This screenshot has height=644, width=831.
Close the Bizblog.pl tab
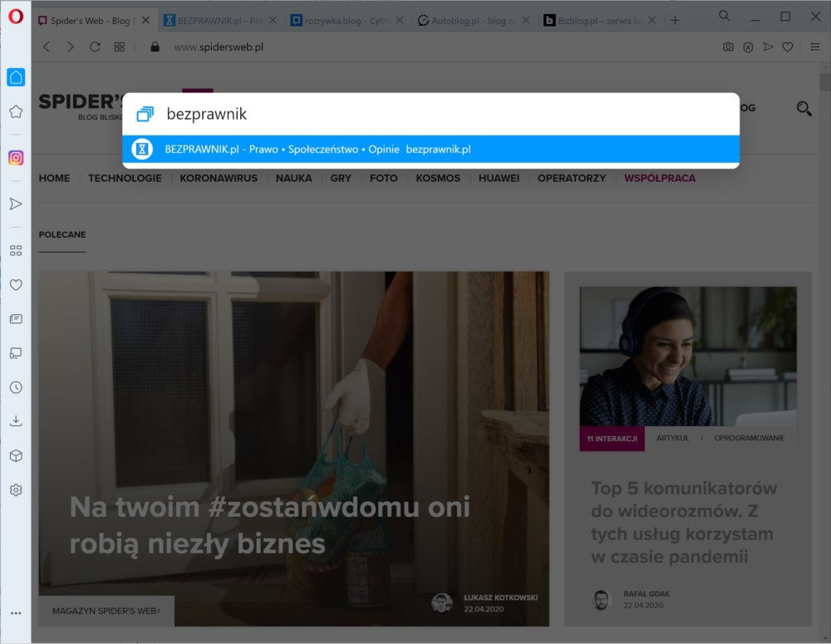(x=652, y=20)
